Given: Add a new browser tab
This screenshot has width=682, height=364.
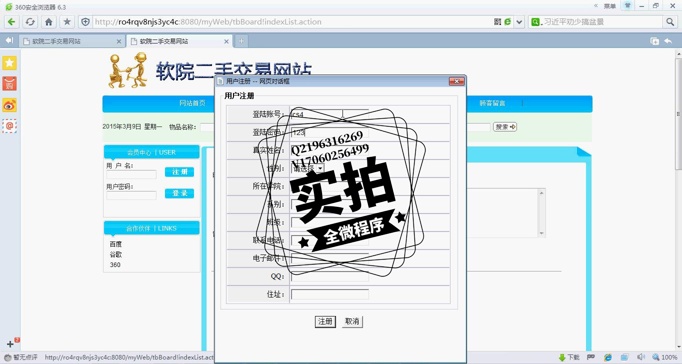Looking at the screenshot, I should 241,41.
